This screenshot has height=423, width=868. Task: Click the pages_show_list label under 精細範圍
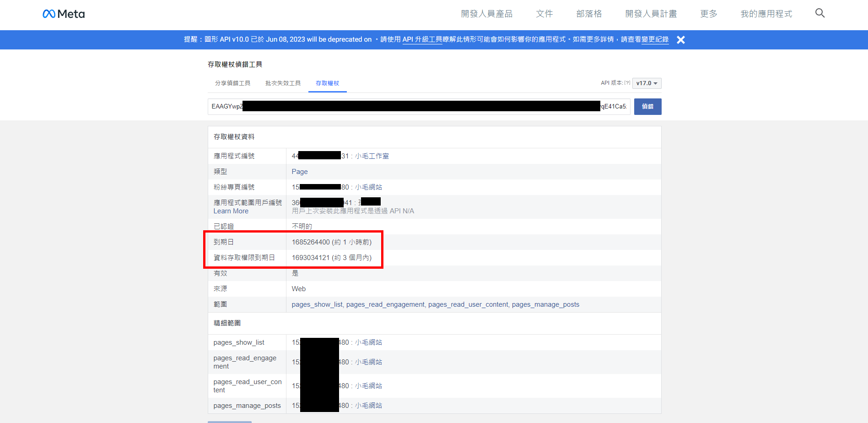coord(239,342)
